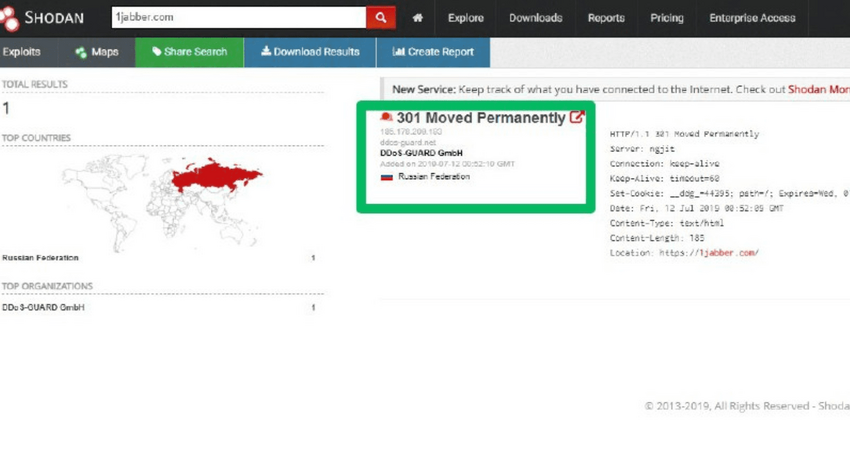Click the TOP COUNTRIES heading
850x450 pixels.
click(x=36, y=138)
